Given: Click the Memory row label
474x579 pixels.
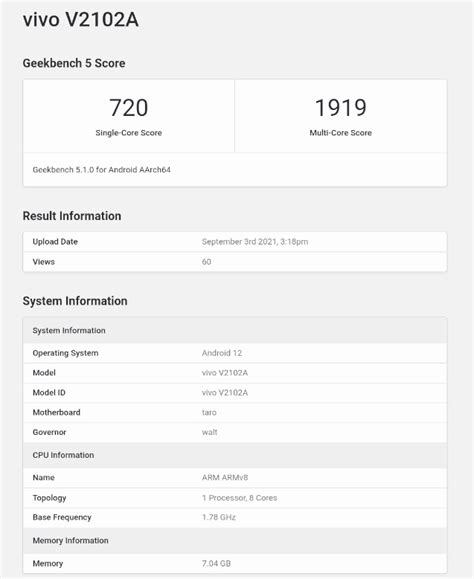Looking at the screenshot, I should pyautogui.click(x=48, y=564).
